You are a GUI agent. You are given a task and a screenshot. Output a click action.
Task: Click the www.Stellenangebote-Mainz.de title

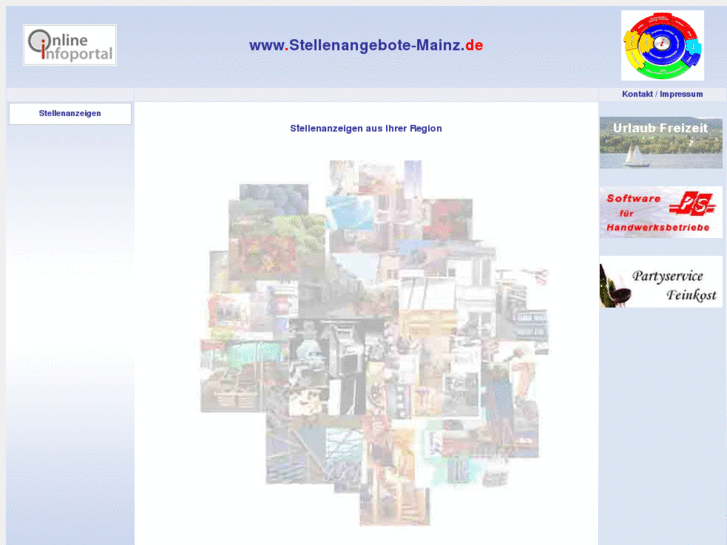pos(366,45)
